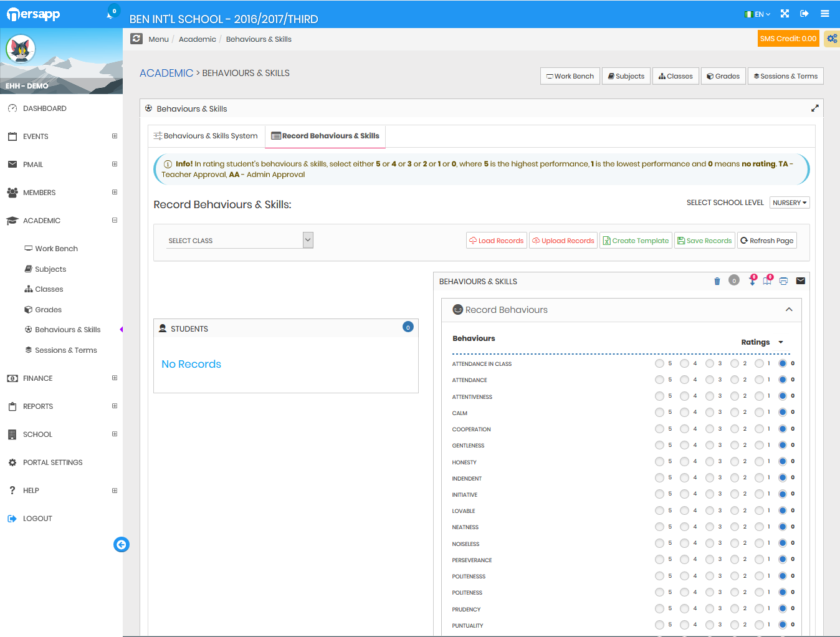Open the Nursery school level dropdown

790,203
